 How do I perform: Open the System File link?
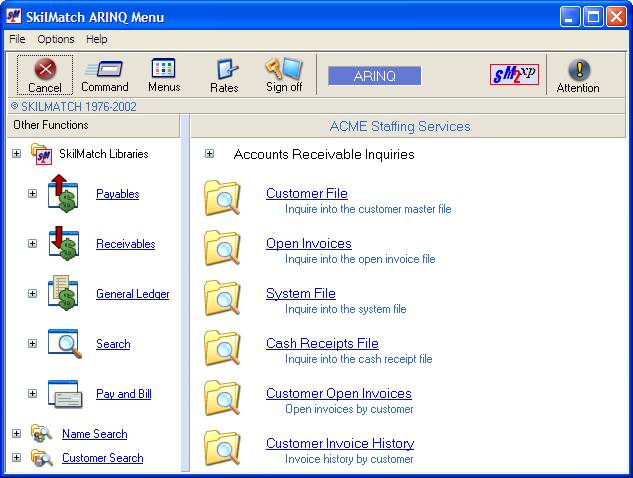click(x=301, y=294)
